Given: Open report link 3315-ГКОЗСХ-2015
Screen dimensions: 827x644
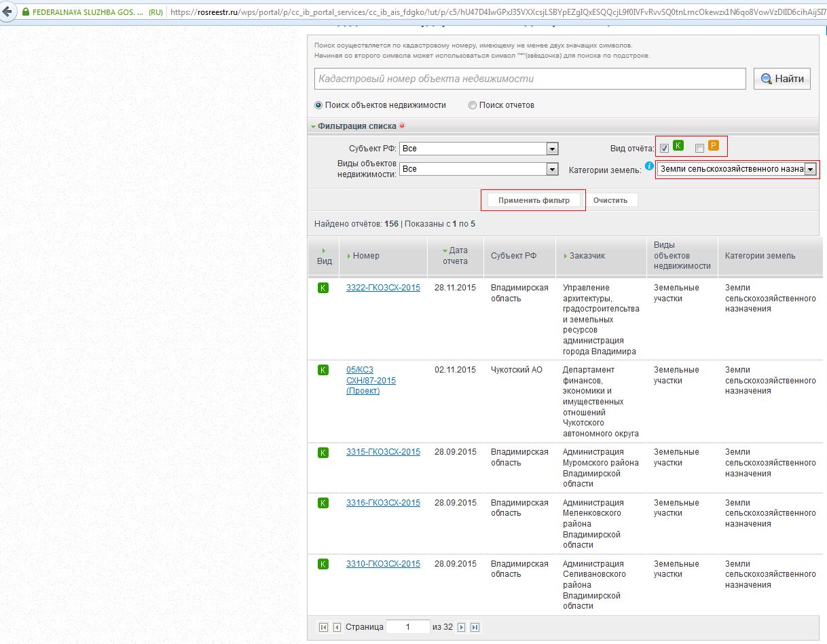Looking at the screenshot, I should [x=383, y=452].
